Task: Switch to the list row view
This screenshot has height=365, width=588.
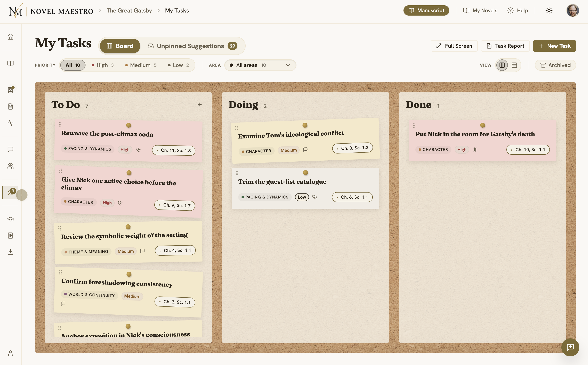Action: pyautogui.click(x=514, y=65)
